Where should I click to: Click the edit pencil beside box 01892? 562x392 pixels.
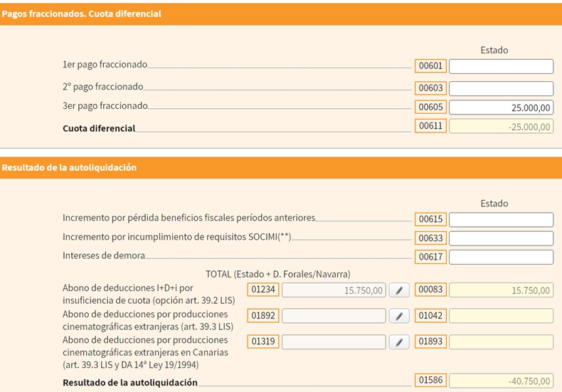(399, 316)
